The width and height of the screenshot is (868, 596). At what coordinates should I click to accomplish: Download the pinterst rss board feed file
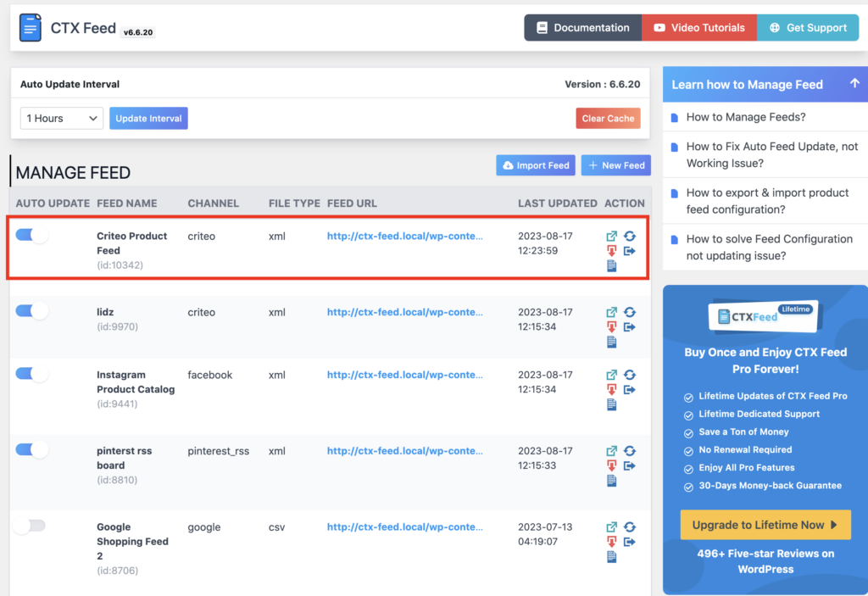(x=611, y=465)
